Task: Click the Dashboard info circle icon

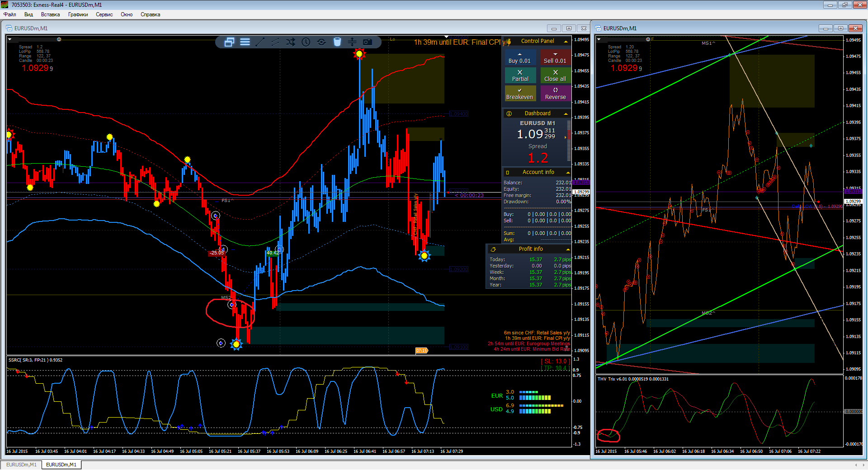Action: tap(509, 113)
